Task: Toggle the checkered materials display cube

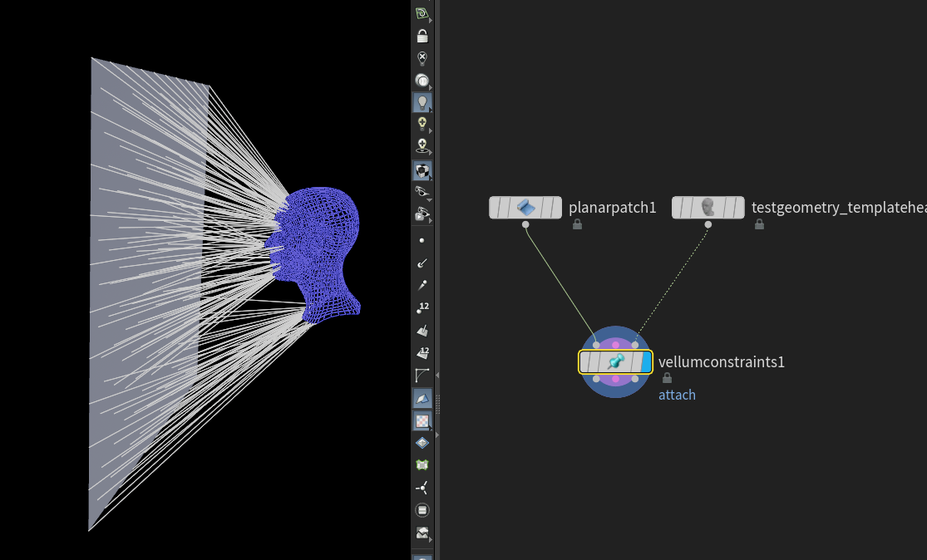Action: (422, 170)
